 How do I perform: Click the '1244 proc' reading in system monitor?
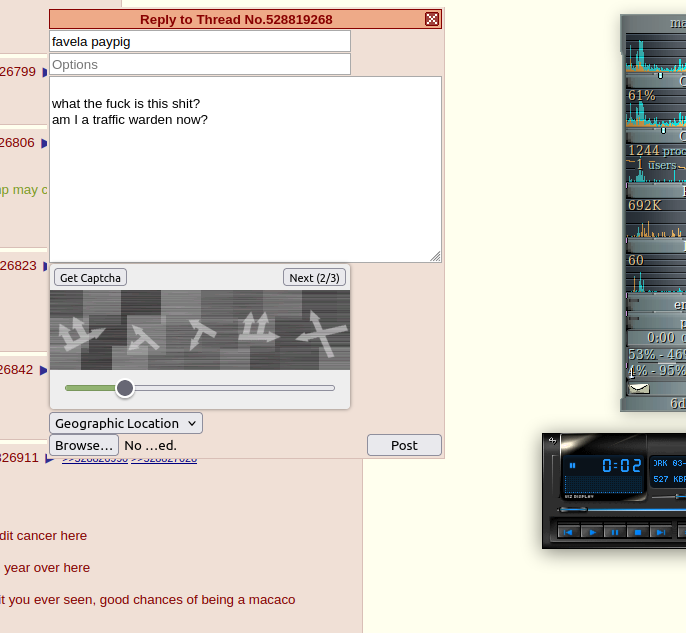pos(657,150)
